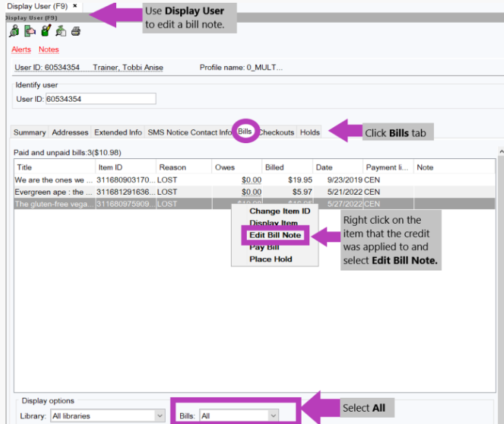
Task: Click the scrollbar up arrow at right edge
Action: 501,151
